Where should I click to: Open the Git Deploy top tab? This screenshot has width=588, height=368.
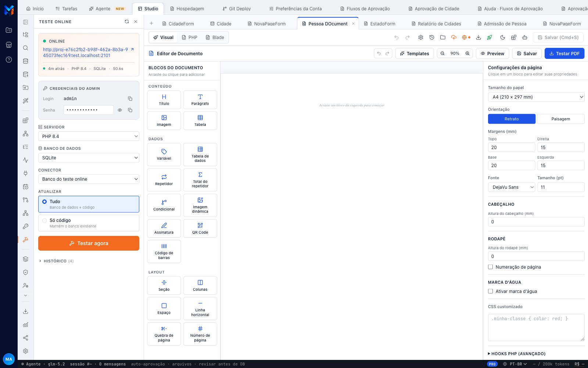(x=237, y=8)
